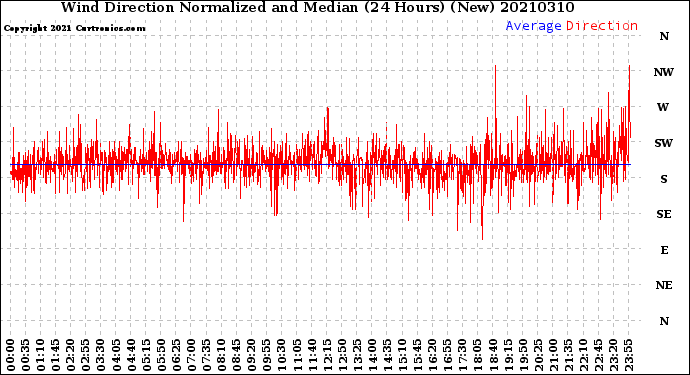690x375 pixels.
Task: Click the '23:55' time label
Action: coord(628,355)
